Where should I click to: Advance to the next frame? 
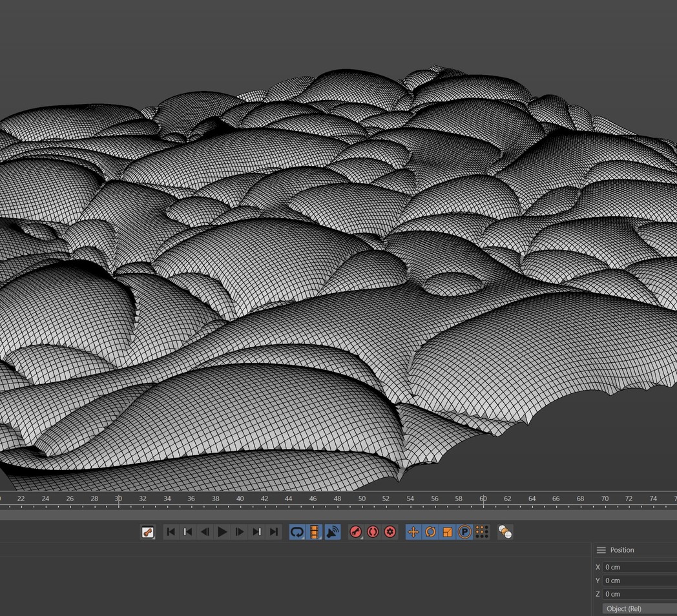(240, 532)
